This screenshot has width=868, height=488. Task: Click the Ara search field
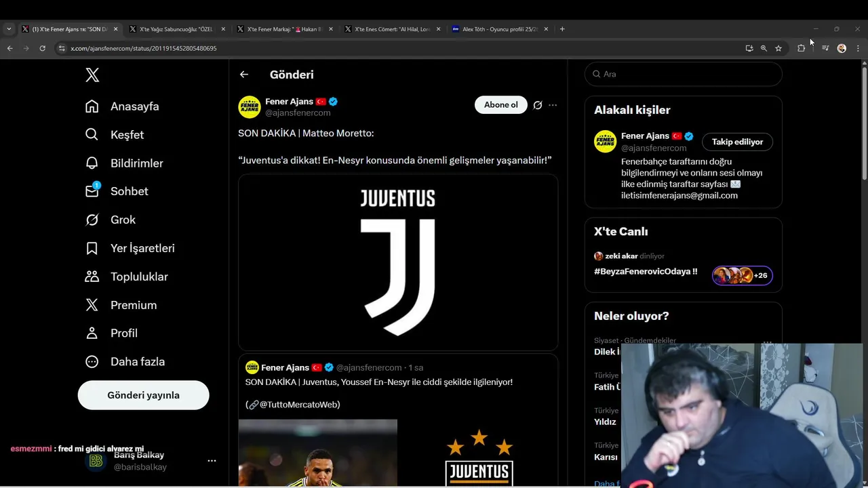[x=684, y=74]
